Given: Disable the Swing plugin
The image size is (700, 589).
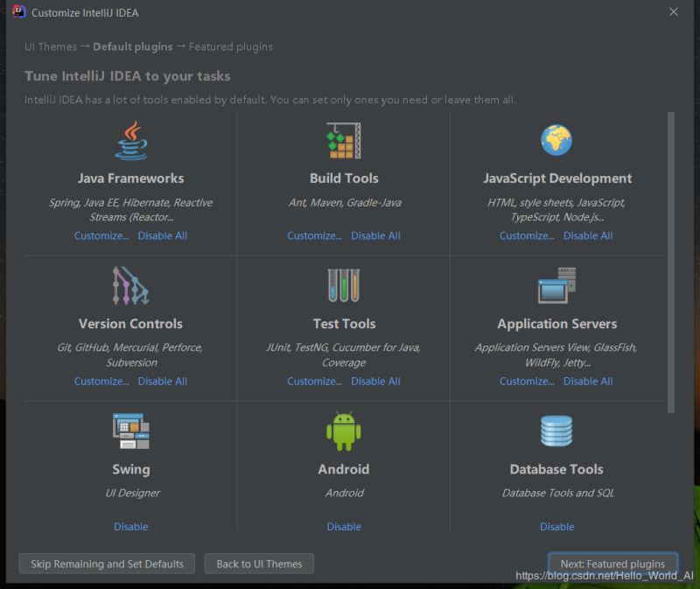Looking at the screenshot, I should click(130, 526).
